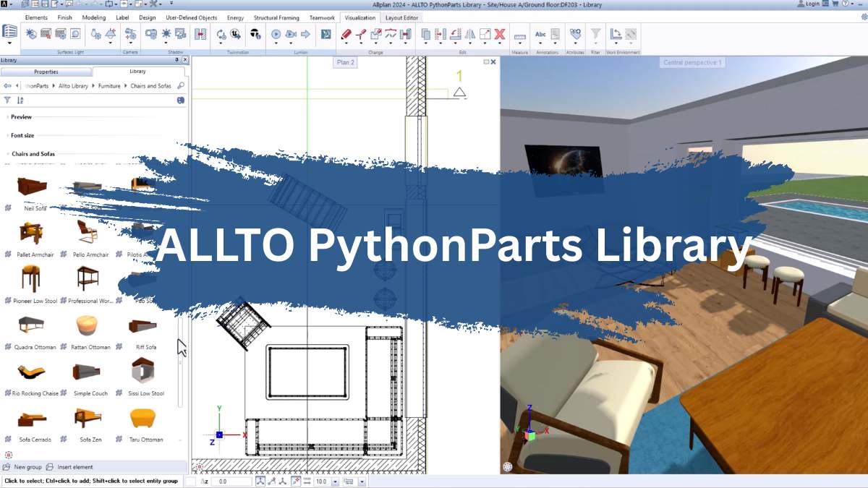This screenshot has height=488, width=868.
Task: Click the Insert element button
Action: pyautogui.click(x=72, y=467)
